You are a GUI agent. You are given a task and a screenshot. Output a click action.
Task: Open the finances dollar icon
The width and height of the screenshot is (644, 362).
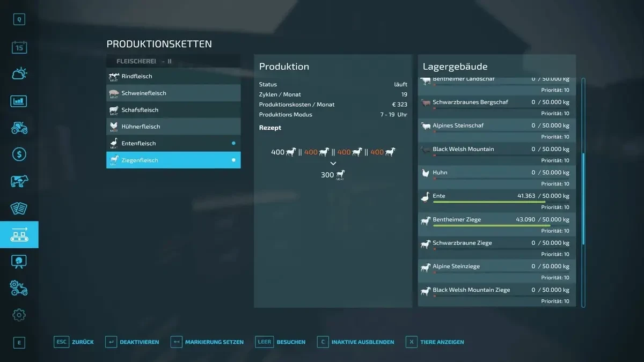18,154
